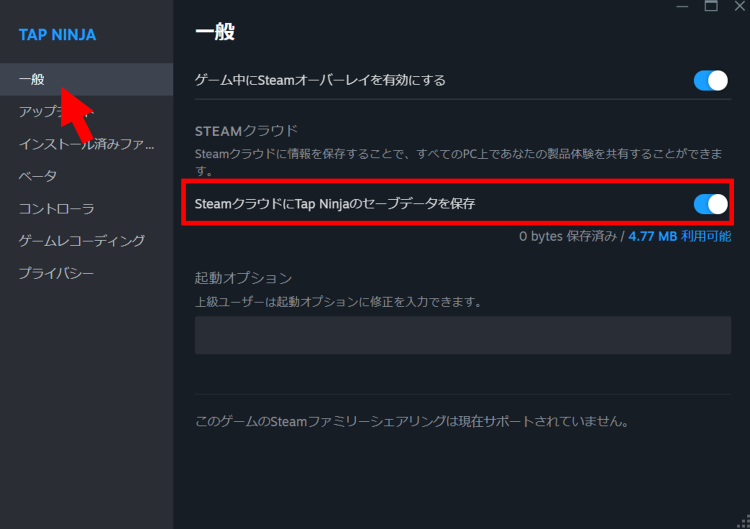
Task: Click the STEAMクラウド section heading
Action: (246, 131)
